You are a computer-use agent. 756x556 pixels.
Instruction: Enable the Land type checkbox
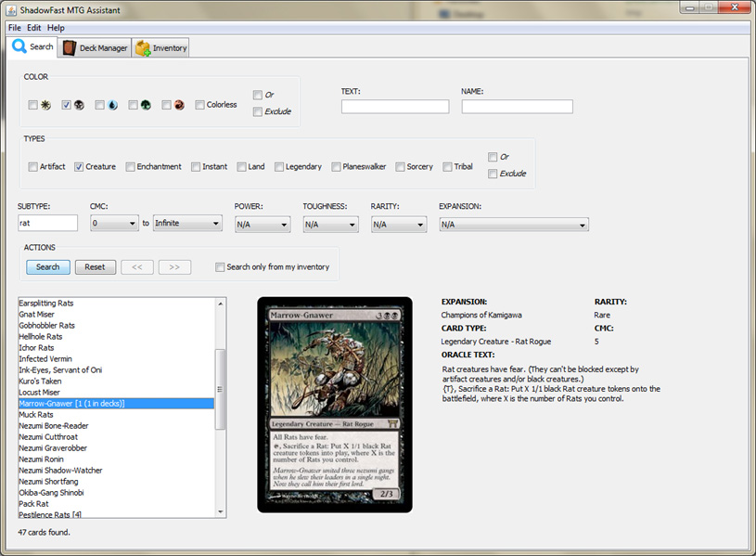click(241, 166)
